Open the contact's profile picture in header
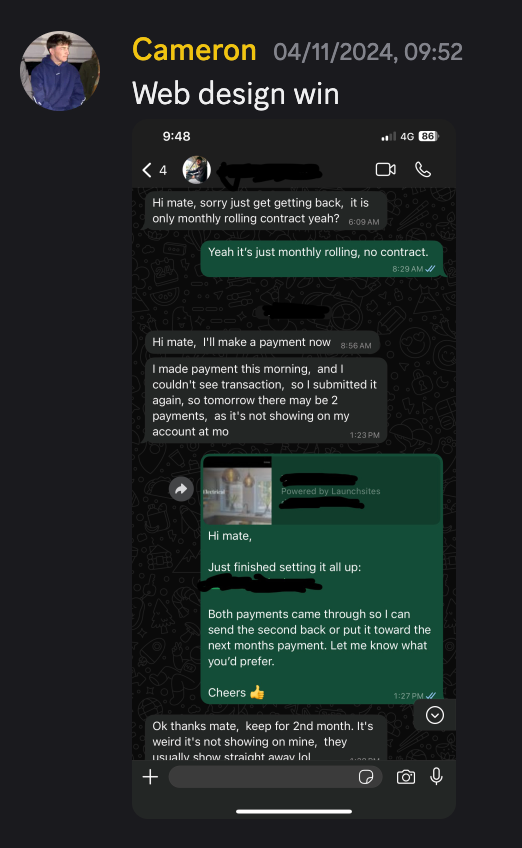522x848 pixels. tap(196, 170)
